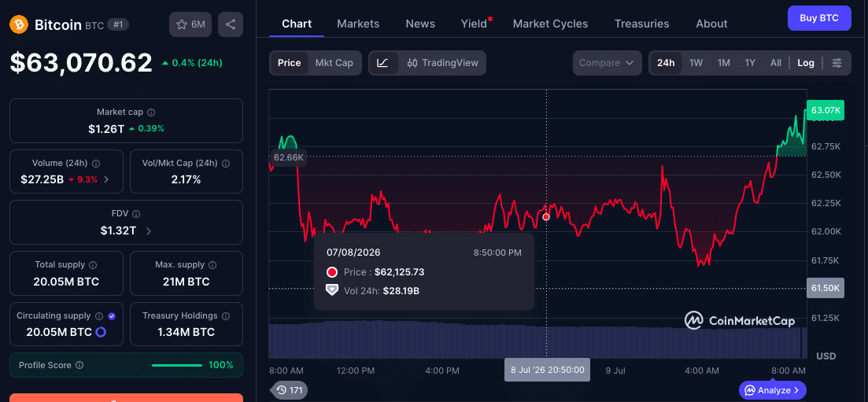Screen dimensions: 868x402
Task: Open the share icon button
Action: coord(231,24)
